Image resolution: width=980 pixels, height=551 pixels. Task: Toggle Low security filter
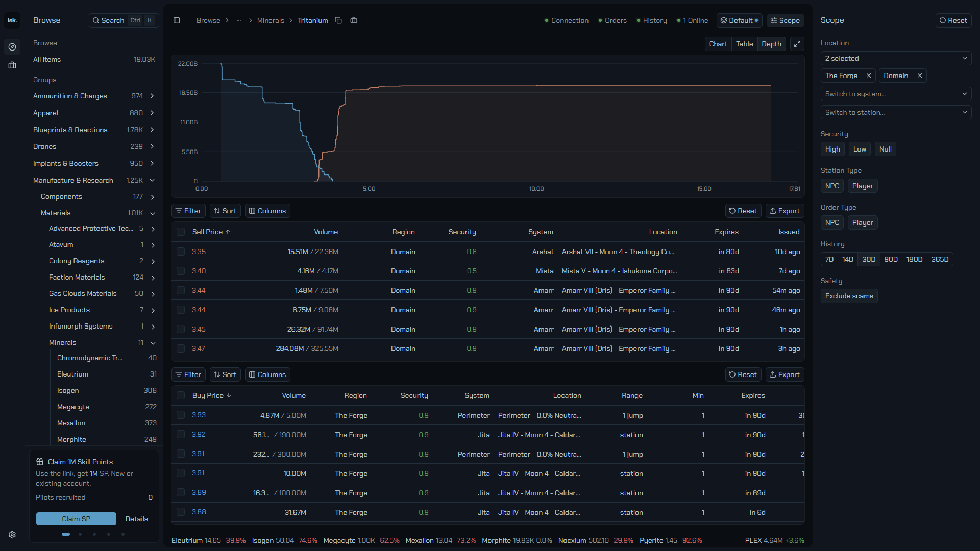point(860,149)
